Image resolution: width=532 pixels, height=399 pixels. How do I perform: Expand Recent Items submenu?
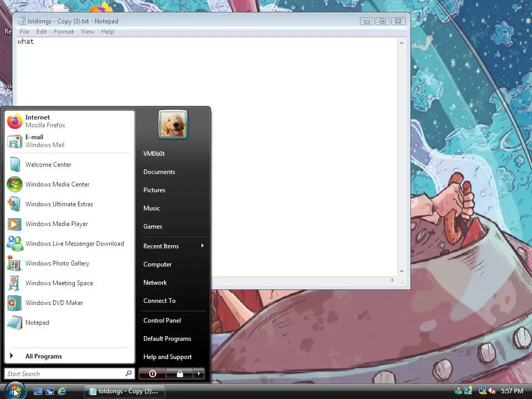point(174,246)
